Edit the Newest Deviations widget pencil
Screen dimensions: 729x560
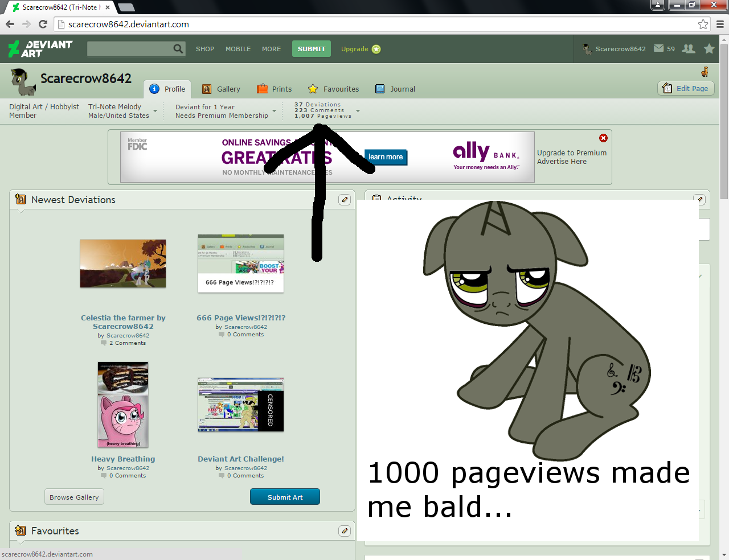345,200
